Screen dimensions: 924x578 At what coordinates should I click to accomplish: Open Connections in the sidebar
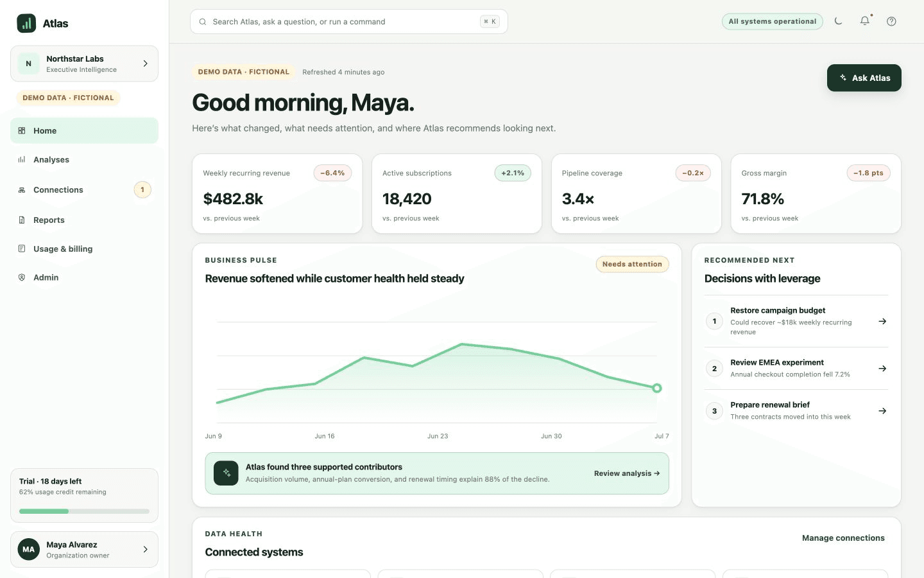coord(84,189)
